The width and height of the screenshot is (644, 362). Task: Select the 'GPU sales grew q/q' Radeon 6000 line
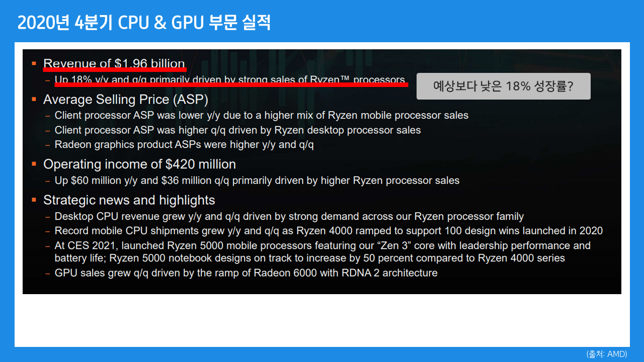point(246,273)
